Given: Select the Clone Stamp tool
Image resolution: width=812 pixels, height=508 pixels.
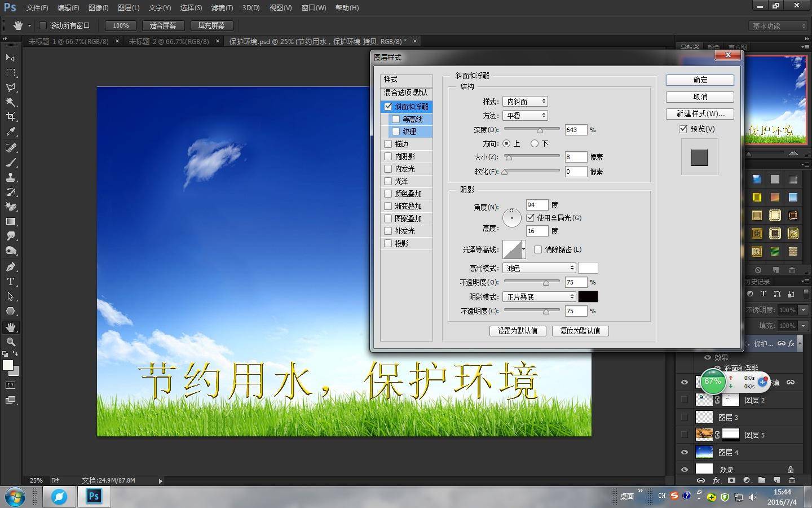Looking at the screenshot, I should coord(11,177).
